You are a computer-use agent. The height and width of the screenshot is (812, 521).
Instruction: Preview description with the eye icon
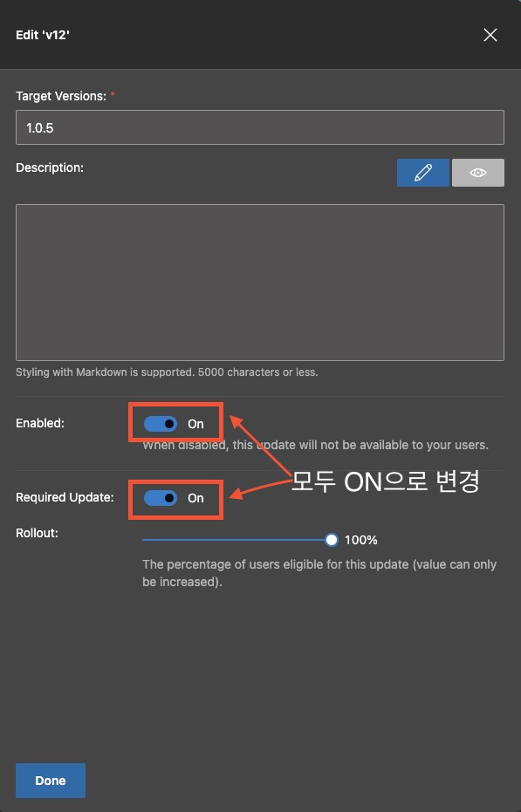click(478, 173)
